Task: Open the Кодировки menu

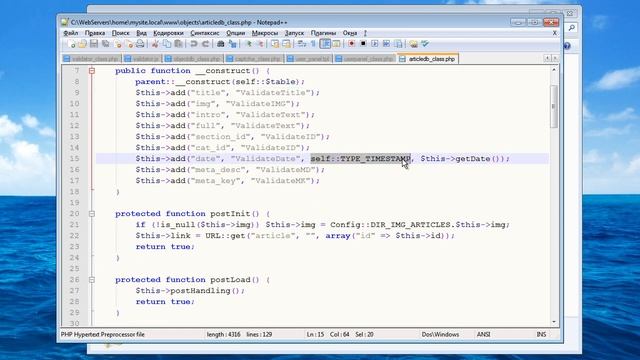Action: 168,33
